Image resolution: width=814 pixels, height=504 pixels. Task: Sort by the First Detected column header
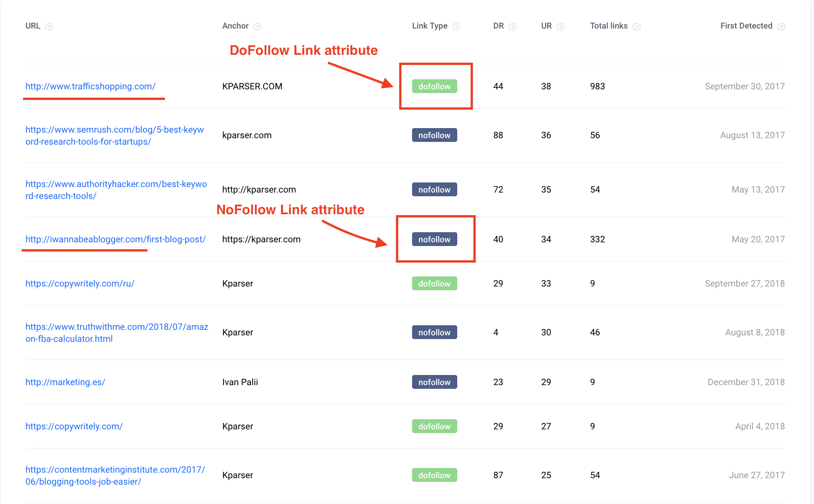746,26
